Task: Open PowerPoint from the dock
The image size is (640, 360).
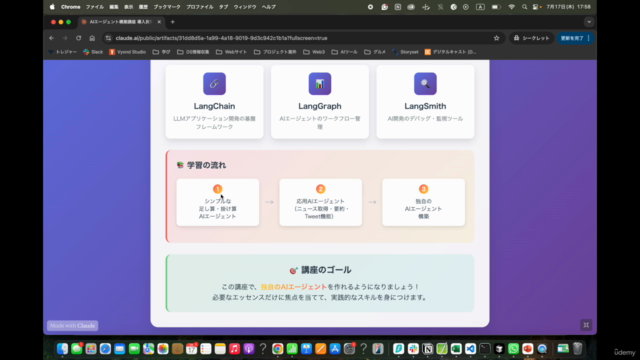Action: pyautogui.click(x=528, y=349)
